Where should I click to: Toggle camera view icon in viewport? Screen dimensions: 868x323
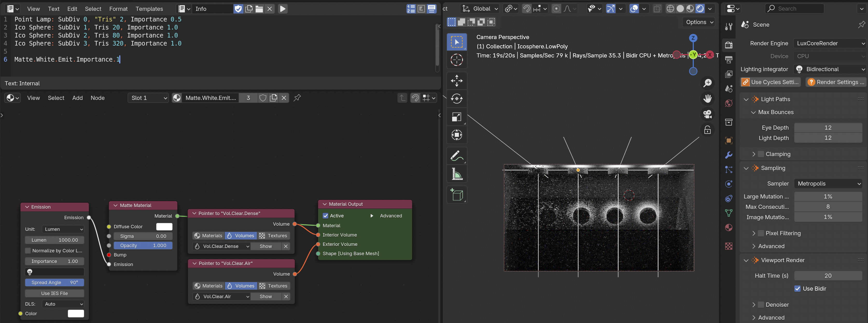(x=707, y=114)
